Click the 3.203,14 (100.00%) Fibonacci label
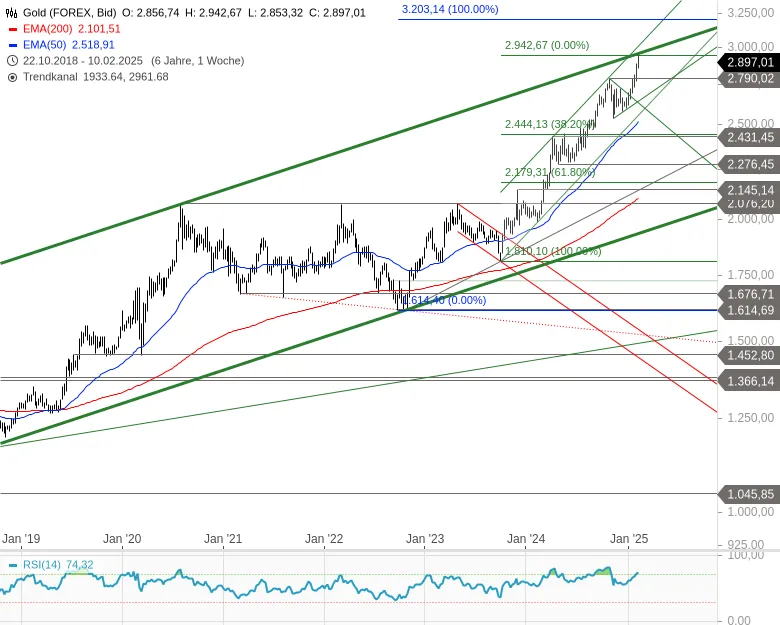780x625 pixels. (x=450, y=9)
